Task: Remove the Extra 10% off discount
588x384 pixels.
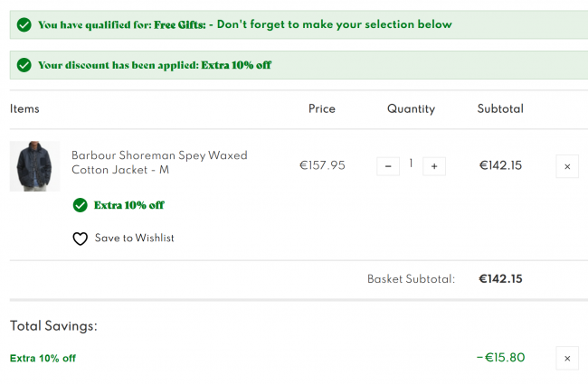Action: click(x=567, y=359)
